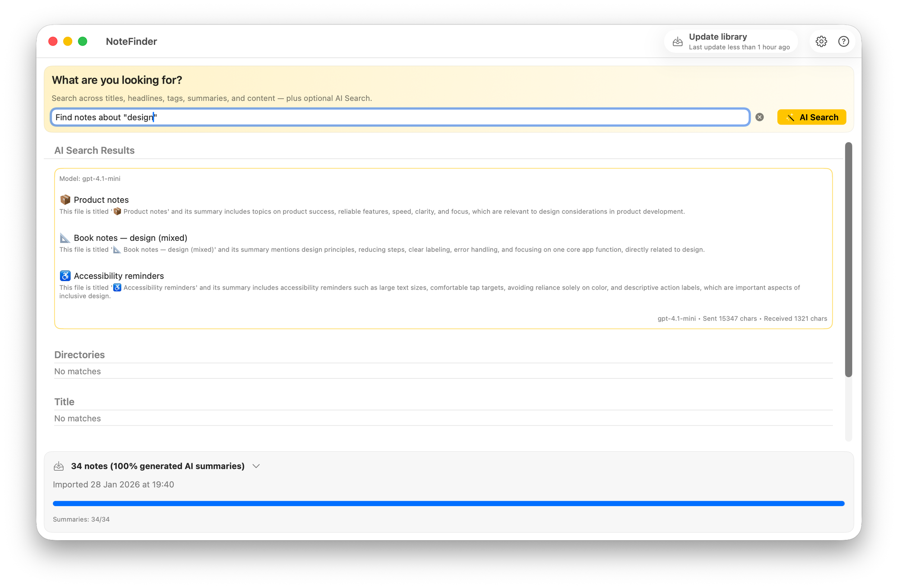The width and height of the screenshot is (898, 588).
Task: Click the blue summaries progress bar
Action: (x=448, y=504)
